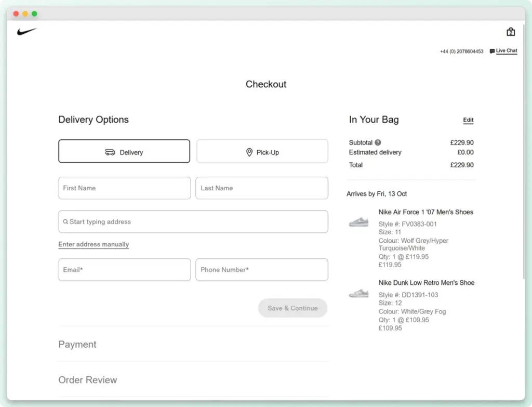Click the Email input field
The image size is (532, 407).
pos(124,269)
